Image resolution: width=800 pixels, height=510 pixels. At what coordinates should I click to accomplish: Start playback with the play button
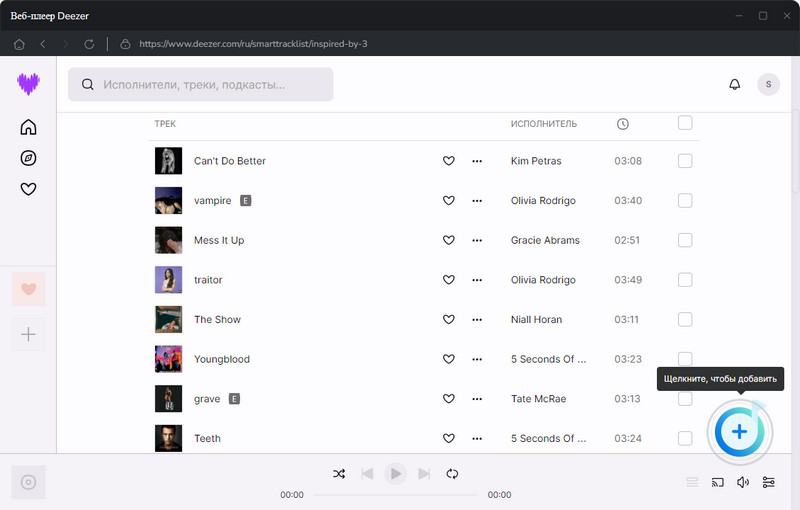(x=395, y=474)
